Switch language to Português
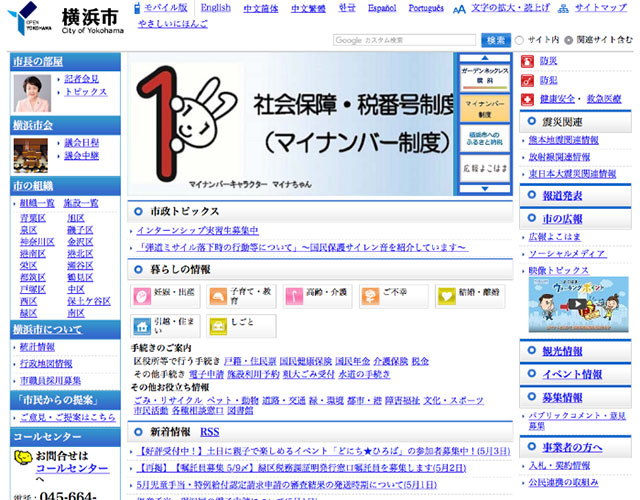 click(x=426, y=8)
